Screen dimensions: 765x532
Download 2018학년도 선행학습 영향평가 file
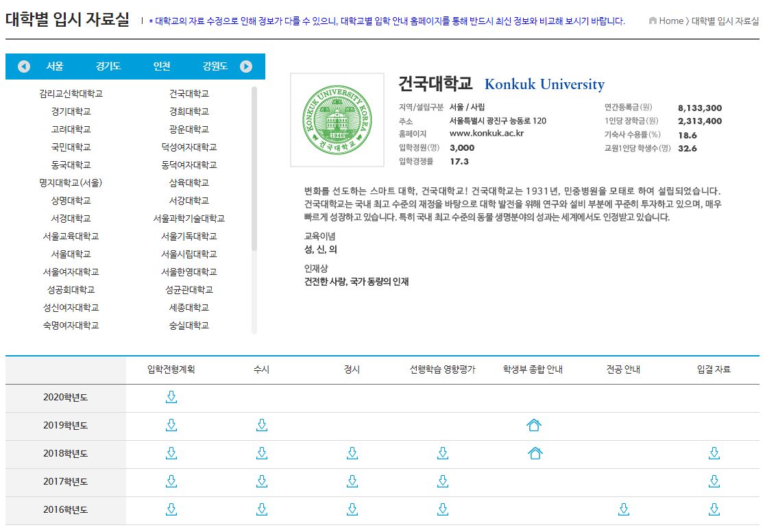pos(443,453)
